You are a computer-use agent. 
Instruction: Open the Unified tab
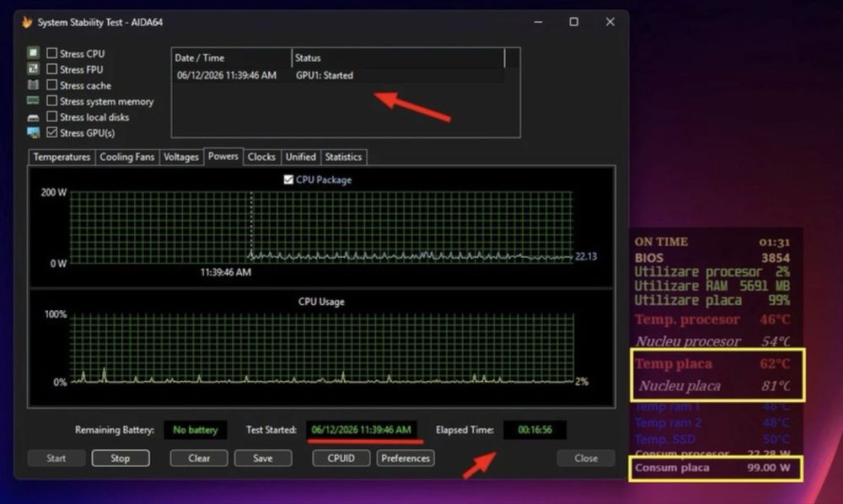[x=301, y=157]
